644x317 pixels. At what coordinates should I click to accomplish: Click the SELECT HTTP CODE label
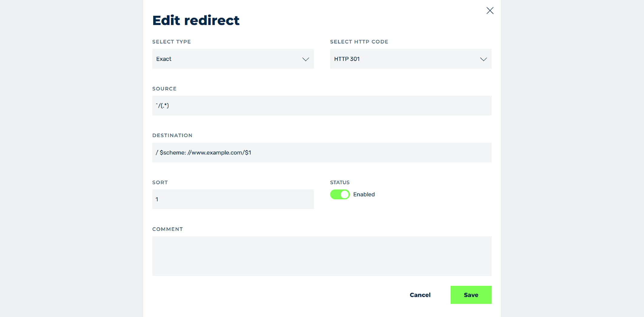359,42
